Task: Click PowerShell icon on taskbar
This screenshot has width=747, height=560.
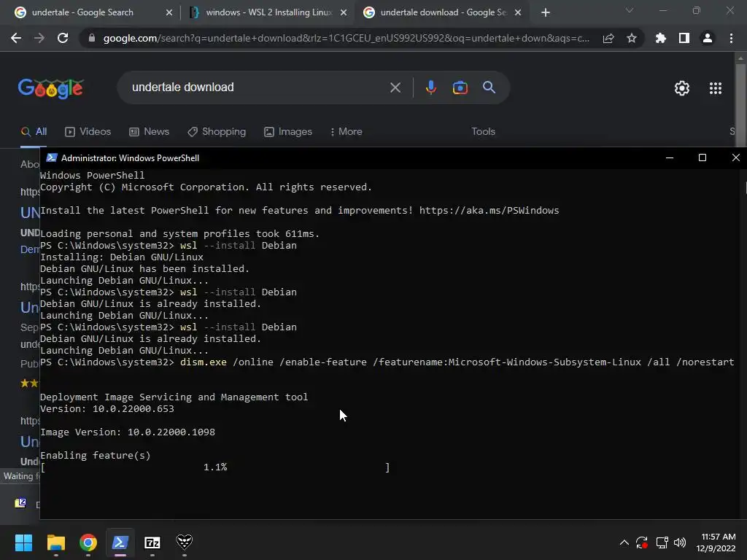Action: (x=120, y=542)
